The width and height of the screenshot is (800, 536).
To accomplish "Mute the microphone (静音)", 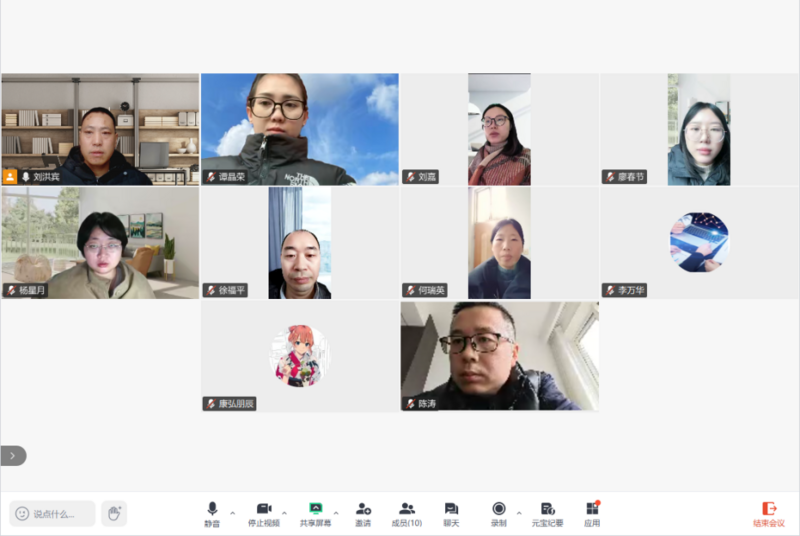I will 212,514.
